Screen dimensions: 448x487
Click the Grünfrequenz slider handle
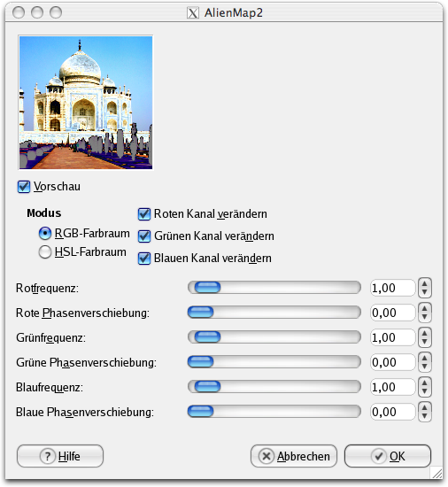(207, 337)
